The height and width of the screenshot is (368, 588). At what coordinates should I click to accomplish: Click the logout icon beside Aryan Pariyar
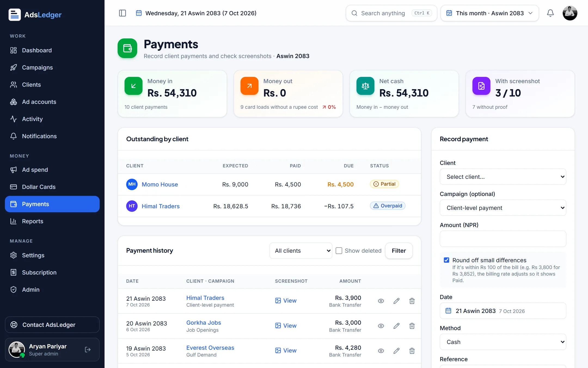click(x=88, y=349)
